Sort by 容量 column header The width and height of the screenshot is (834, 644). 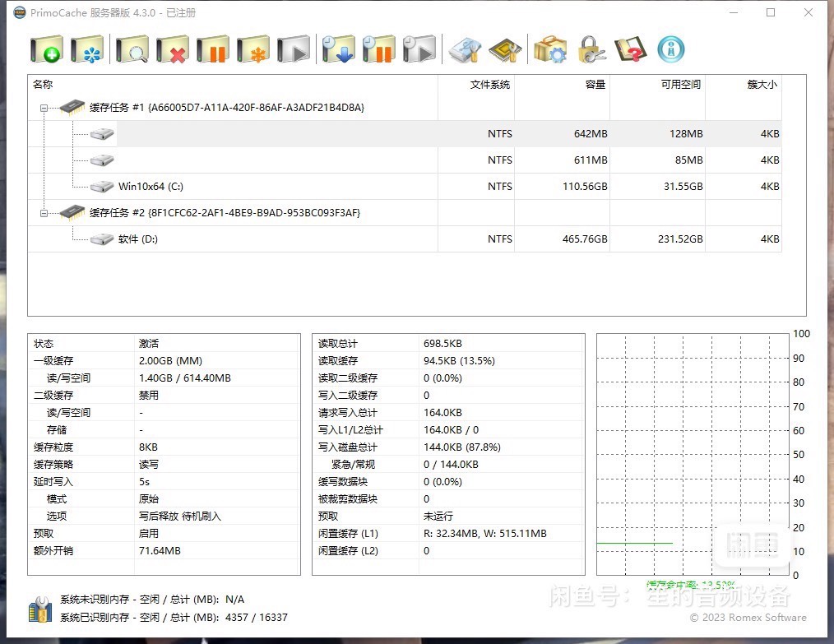562,85
